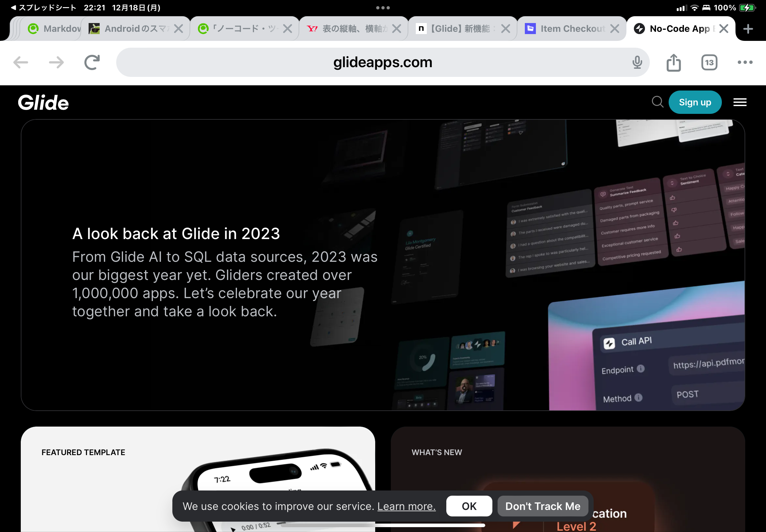Viewport: 766px width, 532px height.
Task: Close the [Glide] 新機能 tab
Action: click(x=506, y=29)
